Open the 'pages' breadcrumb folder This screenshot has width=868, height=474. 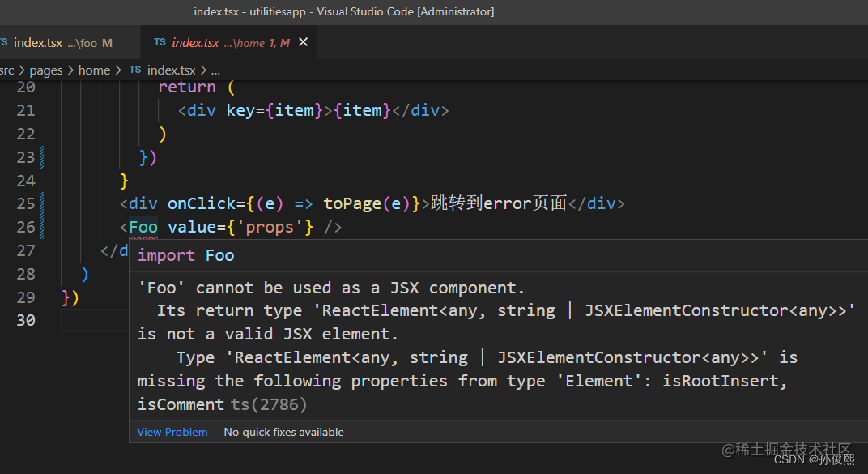click(46, 70)
